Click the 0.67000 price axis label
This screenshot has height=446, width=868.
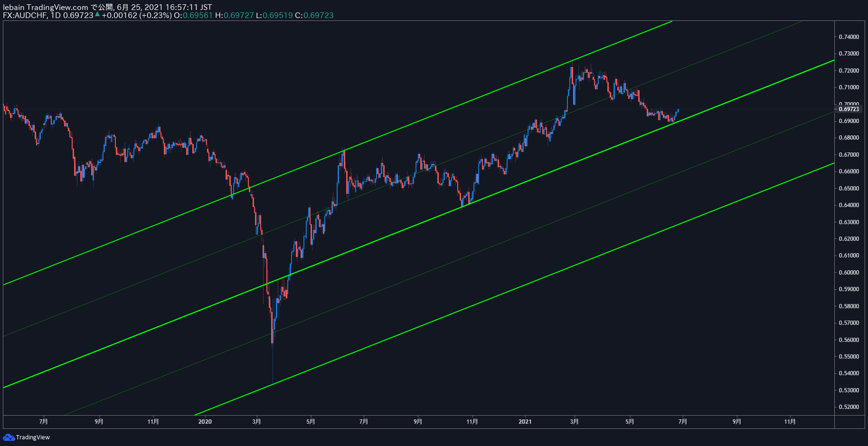(849, 155)
